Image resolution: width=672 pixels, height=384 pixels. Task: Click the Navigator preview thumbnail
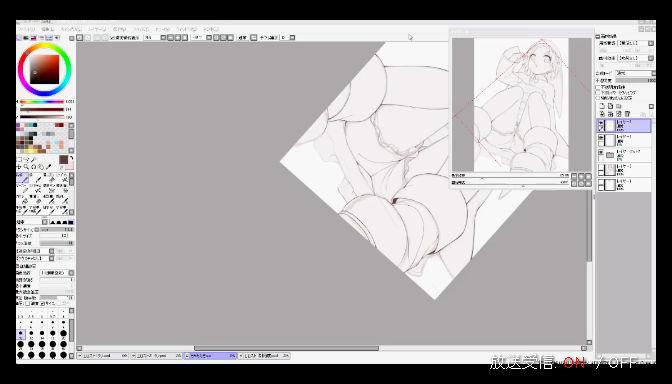(522, 105)
